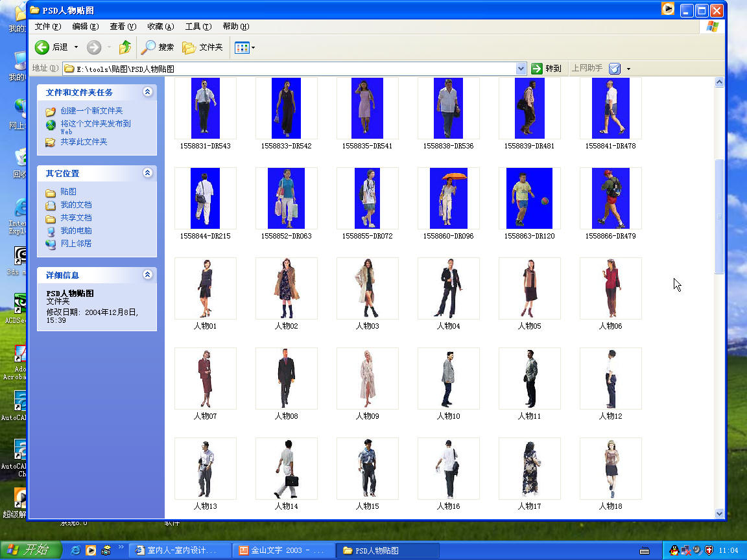Click the 开始 Start button
The height and width of the screenshot is (560, 747).
pyautogui.click(x=30, y=550)
